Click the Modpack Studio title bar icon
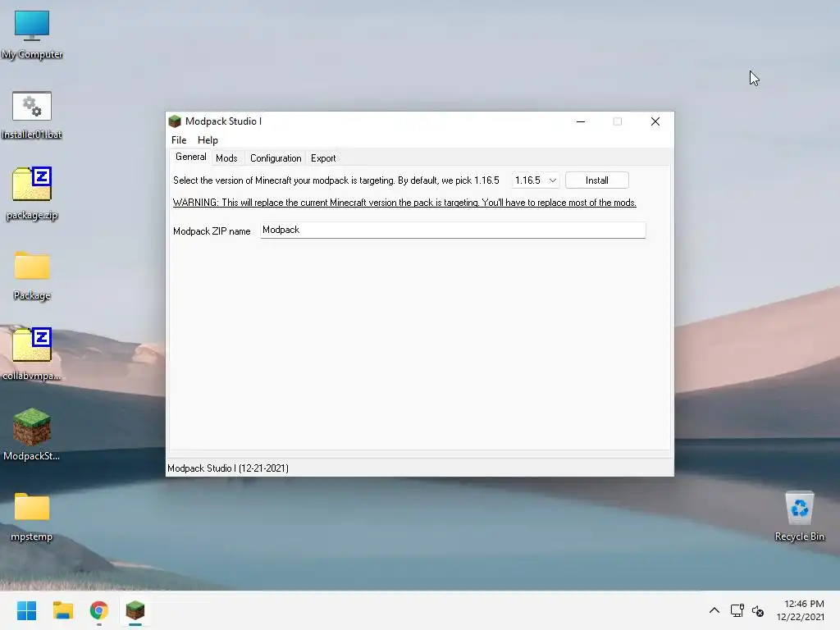Viewport: 840px width, 630px height. point(175,121)
